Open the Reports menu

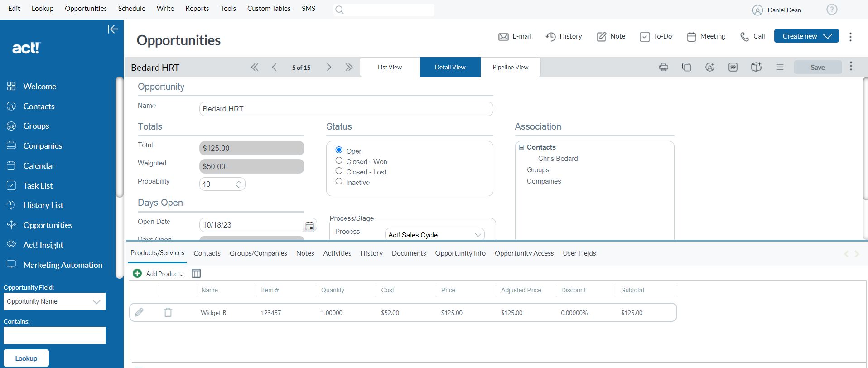tap(197, 9)
